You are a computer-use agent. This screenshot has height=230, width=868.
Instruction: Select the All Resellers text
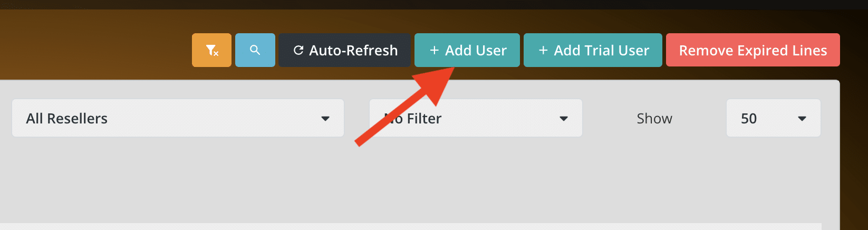pos(67,119)
